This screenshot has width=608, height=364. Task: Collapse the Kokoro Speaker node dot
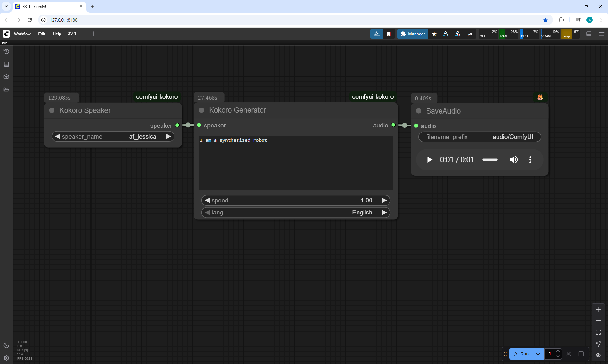point(52,110)
